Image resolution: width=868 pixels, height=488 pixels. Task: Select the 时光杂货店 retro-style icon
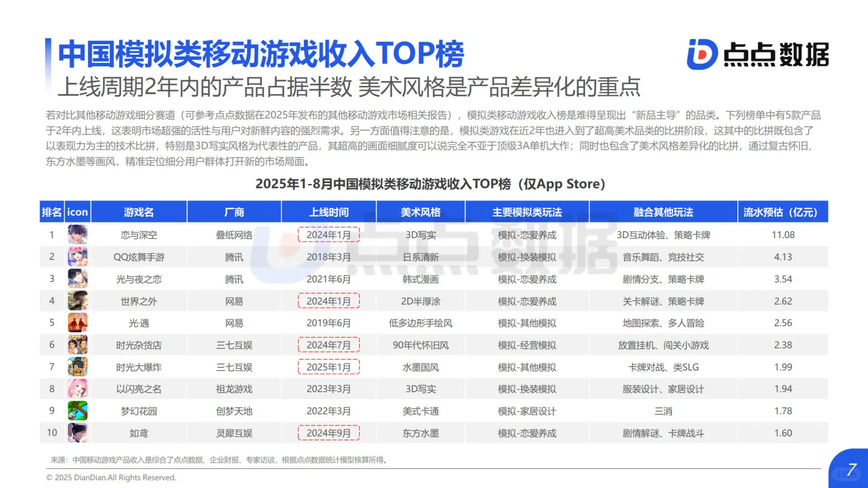point(78,344)
